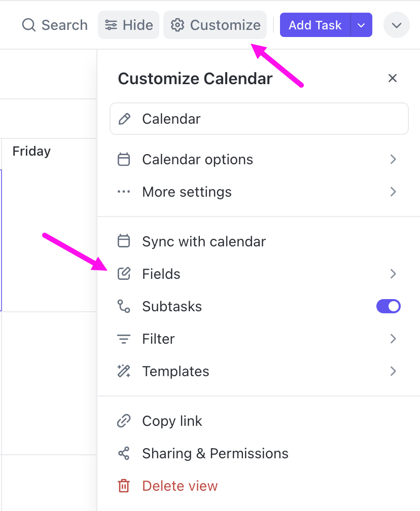
Task: Click the chevron in the top-right corner
Action: 396,25
